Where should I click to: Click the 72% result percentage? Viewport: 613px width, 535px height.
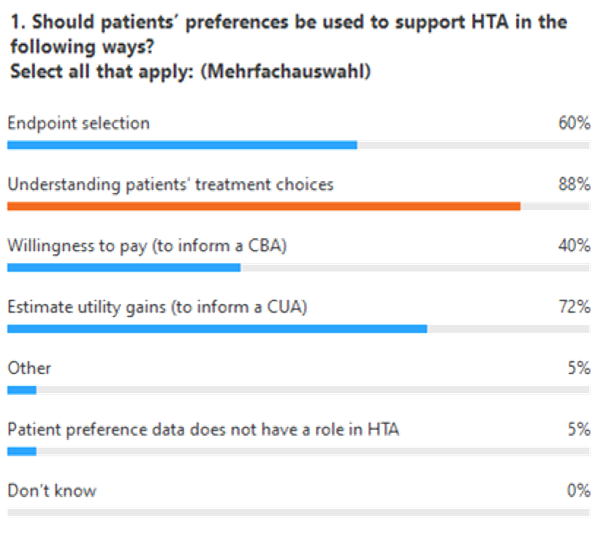pos(574,307)
